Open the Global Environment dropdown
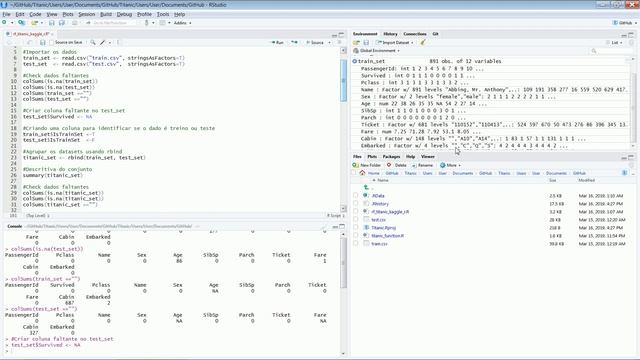This screenshot has width=640, height=360. 376,51
